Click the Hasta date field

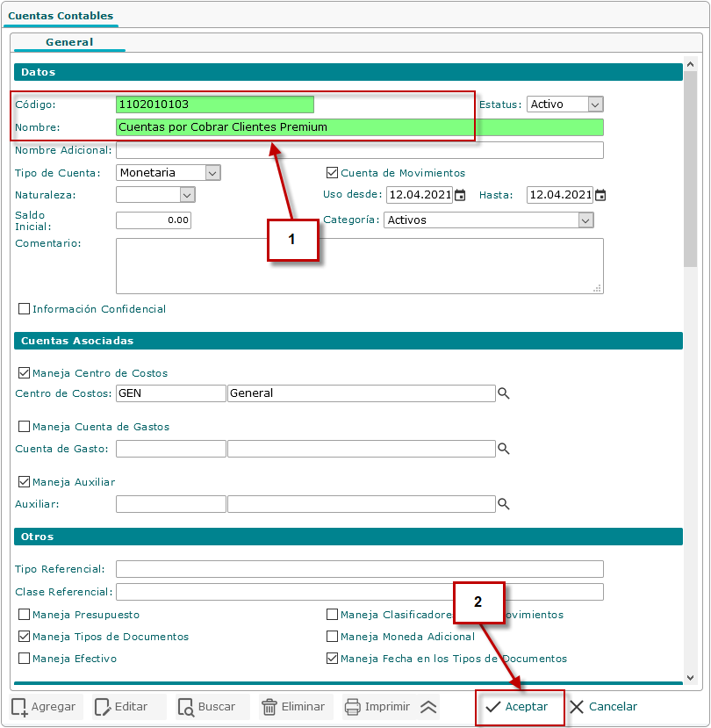tap(560, 195)
